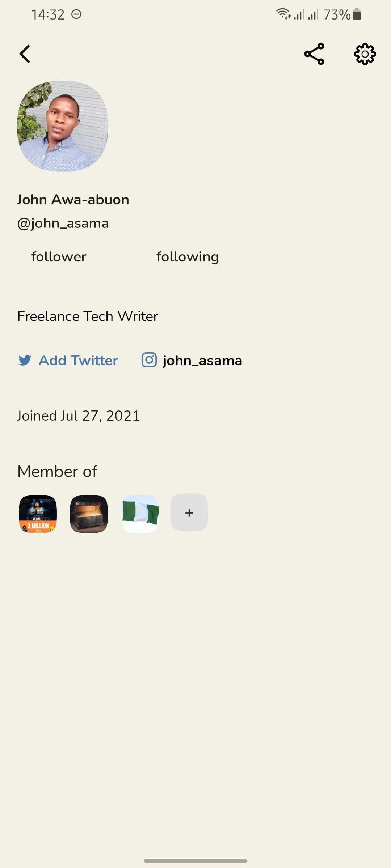Tap the Member of heading
Screen dimensions: 391x868
(57, 472)
